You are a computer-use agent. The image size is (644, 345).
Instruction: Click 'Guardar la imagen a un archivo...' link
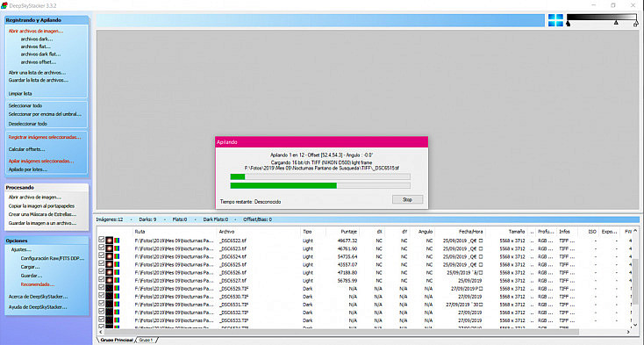(x=42, y=223)
